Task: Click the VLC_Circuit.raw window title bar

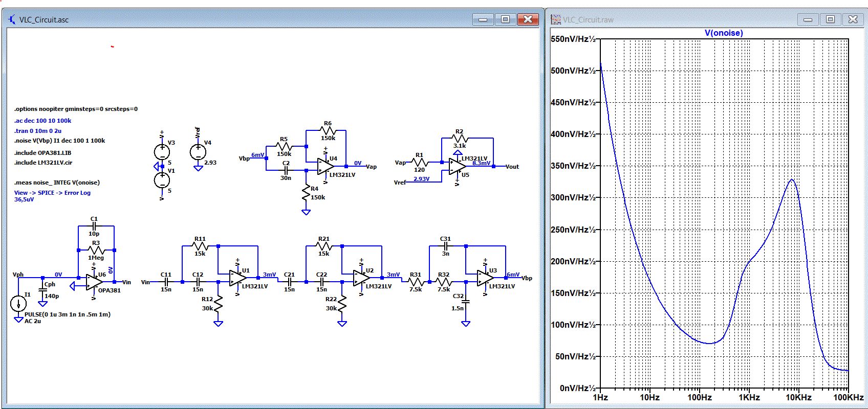Action: [670, 19]
